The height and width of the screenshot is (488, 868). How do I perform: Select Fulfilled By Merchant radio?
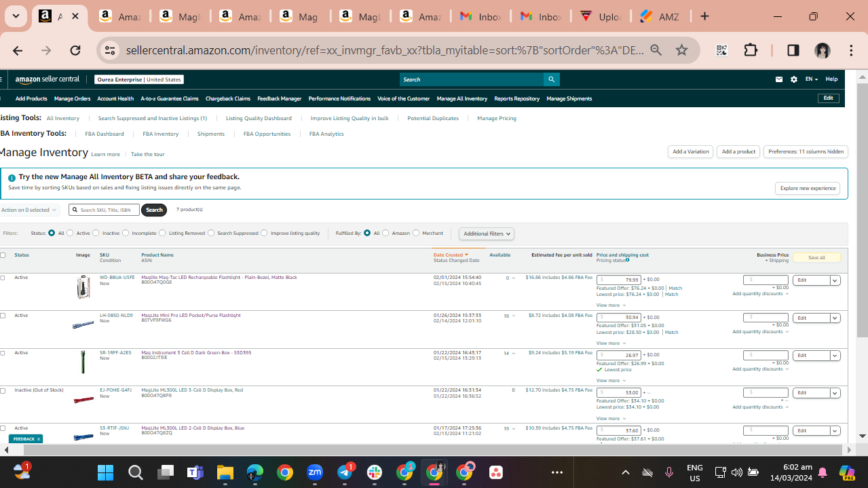click(416, 233)
